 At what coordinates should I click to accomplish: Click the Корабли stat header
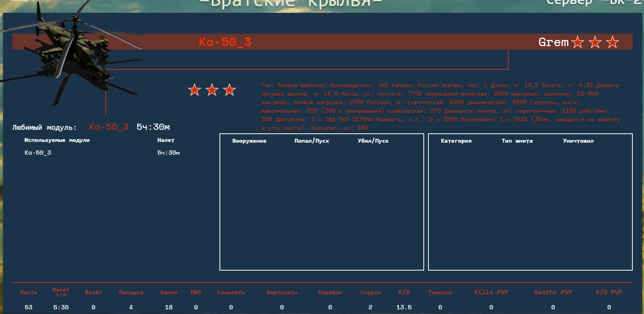pos(330,293)
